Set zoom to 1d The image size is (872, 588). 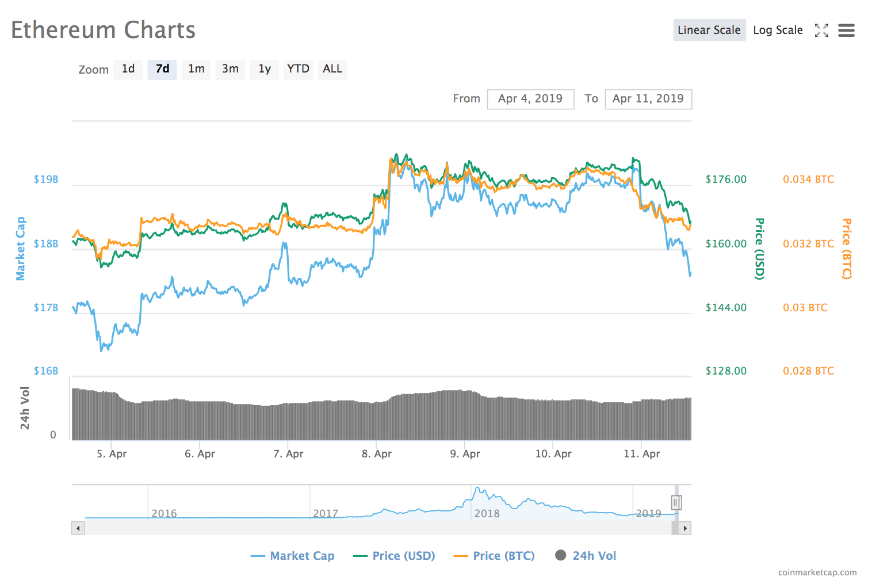point(128,69)
